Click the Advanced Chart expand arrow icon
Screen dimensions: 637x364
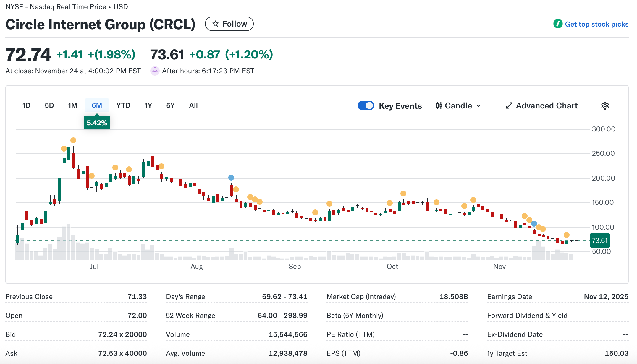[509, 106]
